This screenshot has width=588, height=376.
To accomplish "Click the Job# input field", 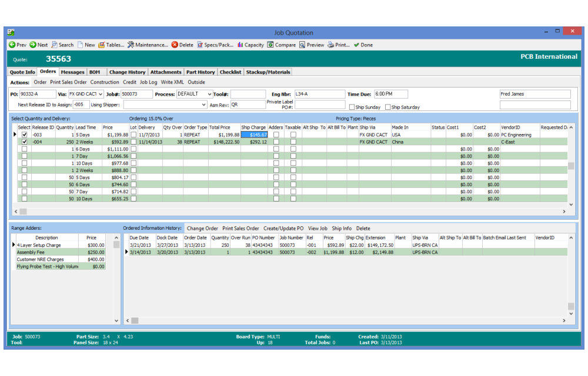I will pyautogui.click(x=136, y=94).
